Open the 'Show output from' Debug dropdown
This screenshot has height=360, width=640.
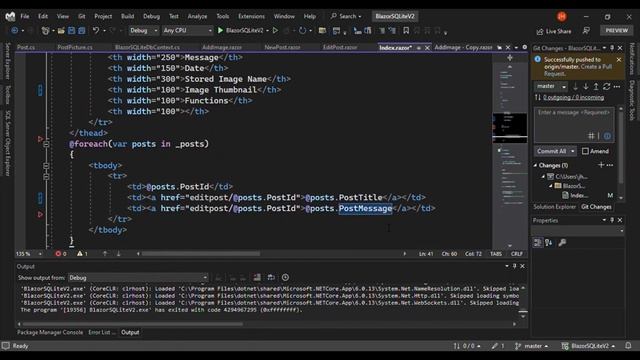pos(138,278)
